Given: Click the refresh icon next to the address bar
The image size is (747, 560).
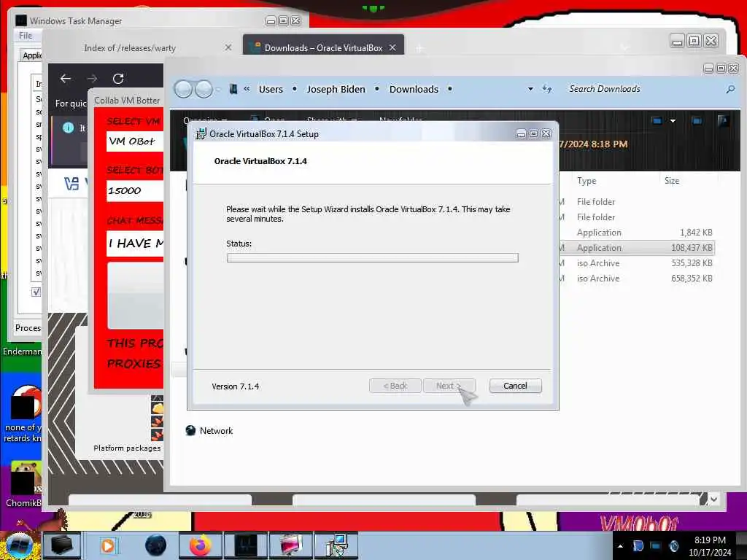Looking at the screenshot, I should 547,89.
